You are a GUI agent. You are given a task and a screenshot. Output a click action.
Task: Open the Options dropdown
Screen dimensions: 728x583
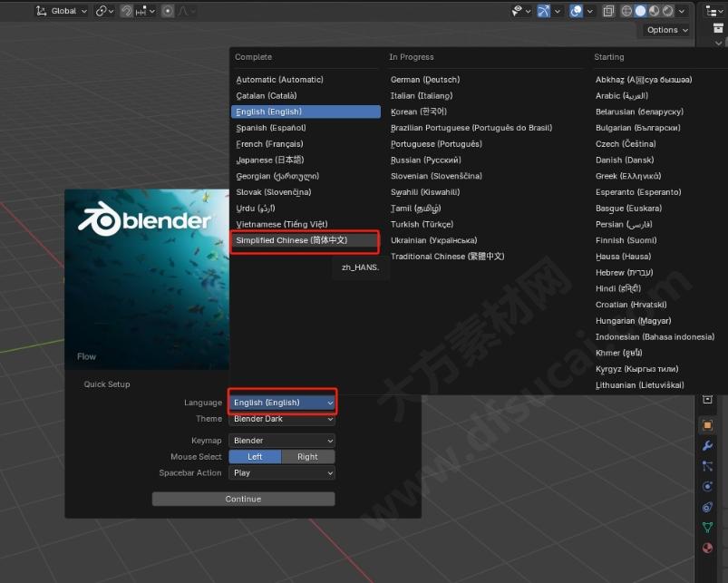(667, 30)
